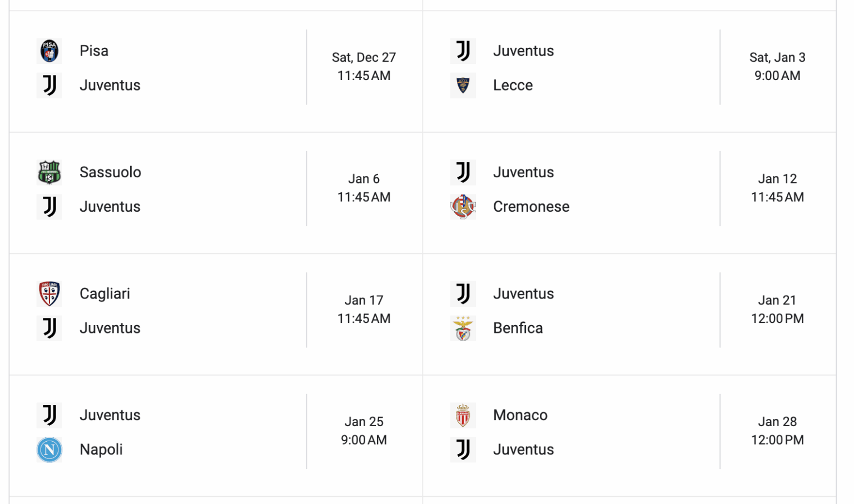
Task: Select the Cremonese club logo
Action: pos(463,206)
